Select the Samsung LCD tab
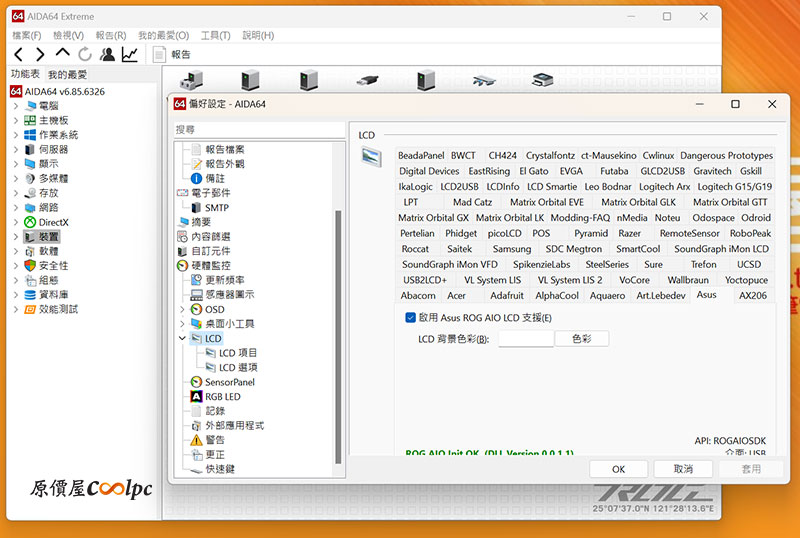 click(512, 249)
